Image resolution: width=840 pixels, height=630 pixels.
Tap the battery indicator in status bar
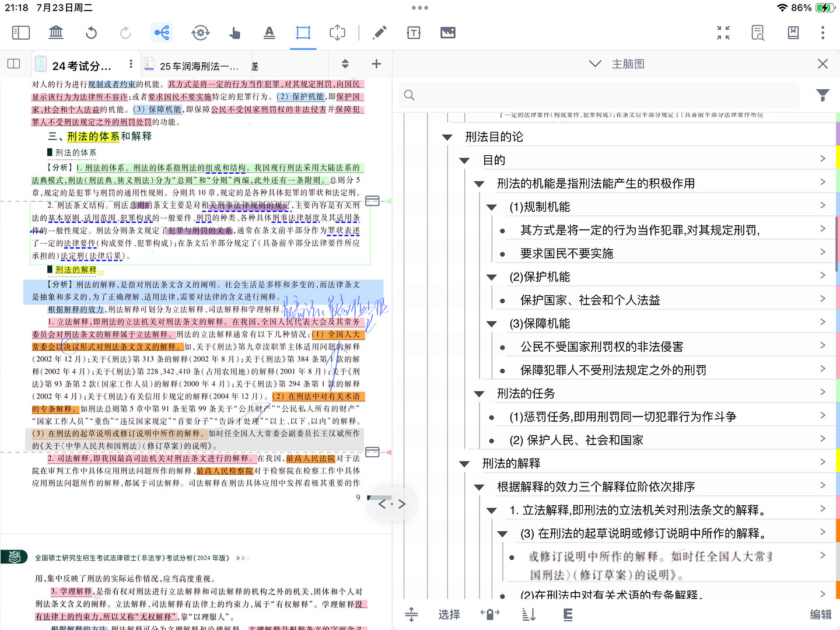pos(824,8)
